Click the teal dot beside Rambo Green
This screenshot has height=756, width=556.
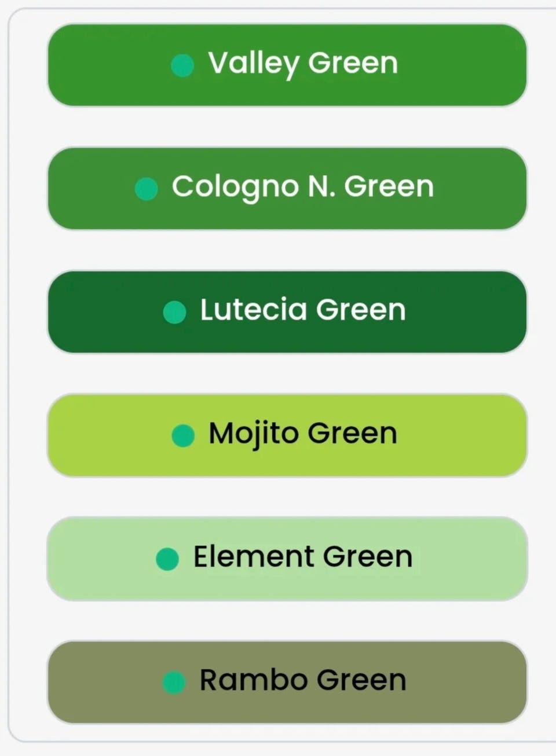174,682
